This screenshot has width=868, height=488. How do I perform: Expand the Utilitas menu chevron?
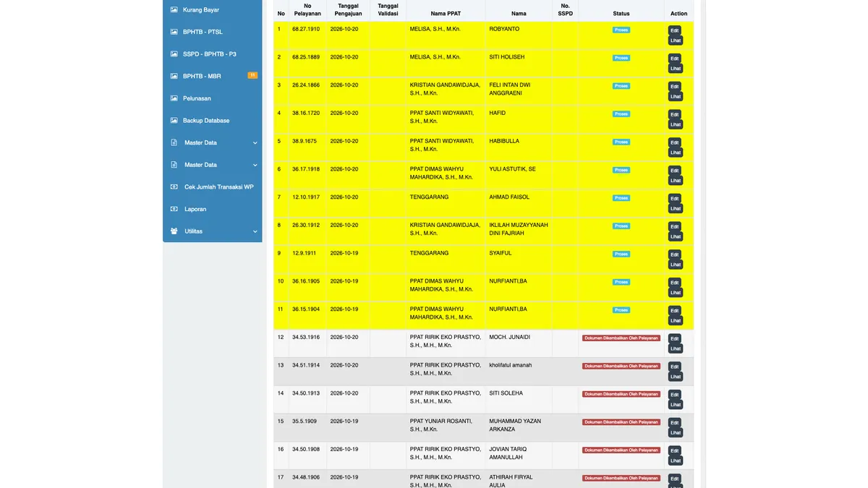click(255, 231)
